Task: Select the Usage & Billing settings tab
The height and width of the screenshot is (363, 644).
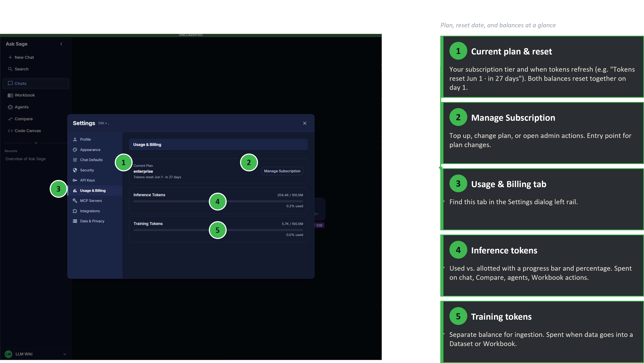Action: point(95,191)
